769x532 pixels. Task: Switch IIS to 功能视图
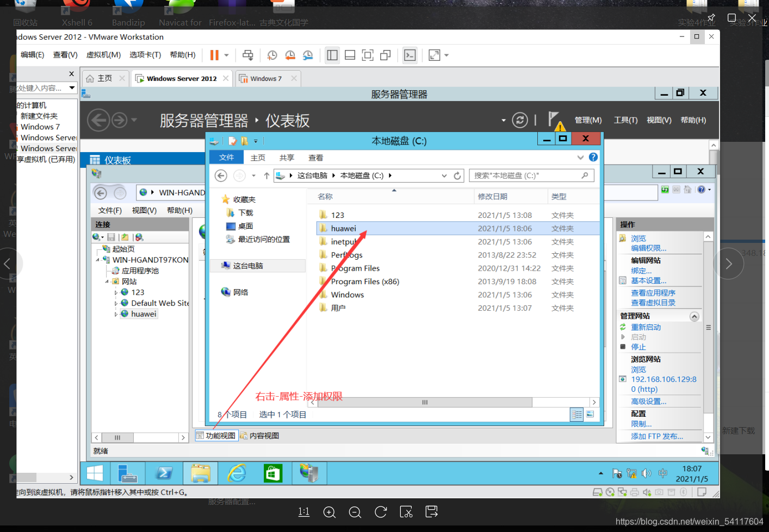216,436
